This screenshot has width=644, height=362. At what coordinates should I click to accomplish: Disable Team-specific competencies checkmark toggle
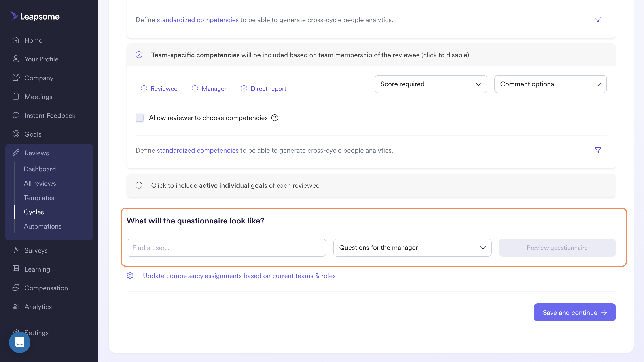coord(139,55)
